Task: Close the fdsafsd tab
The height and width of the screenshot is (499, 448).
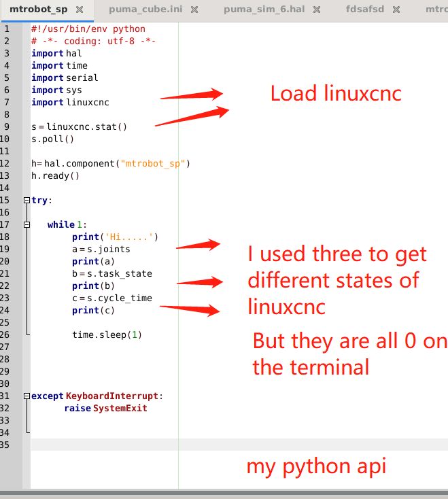Action: pos(396,10)
